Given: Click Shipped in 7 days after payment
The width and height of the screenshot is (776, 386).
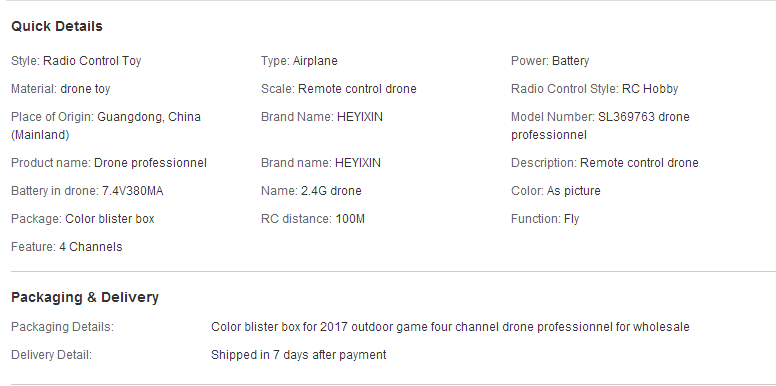Looking at the screenshot, I should tap(298, 355).
